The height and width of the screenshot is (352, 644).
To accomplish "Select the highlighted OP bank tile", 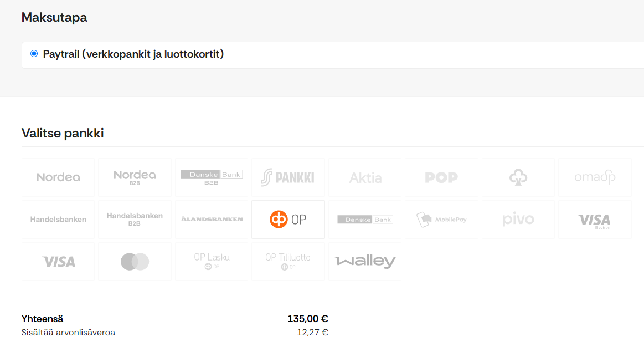I will point(288,220).
